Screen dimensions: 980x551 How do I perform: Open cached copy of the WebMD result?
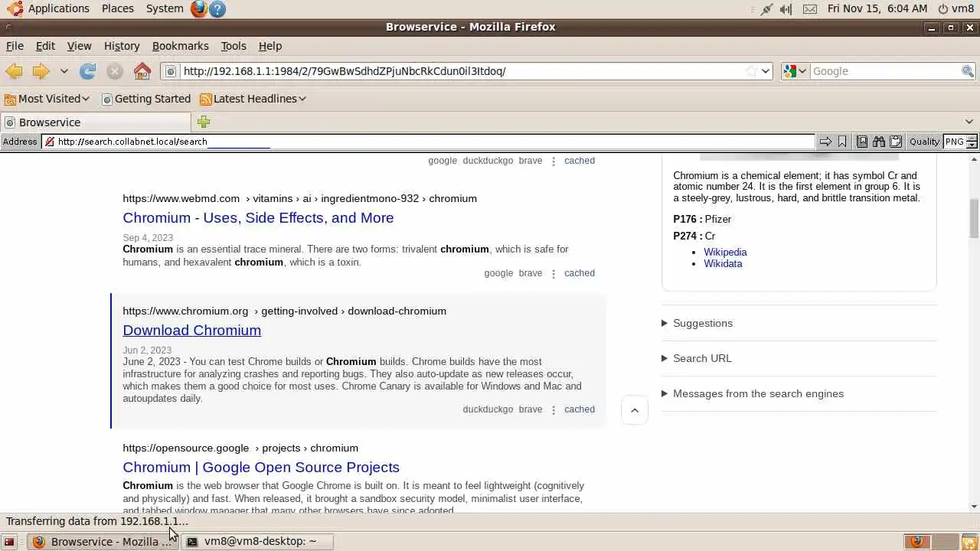[x=580, y=273]
